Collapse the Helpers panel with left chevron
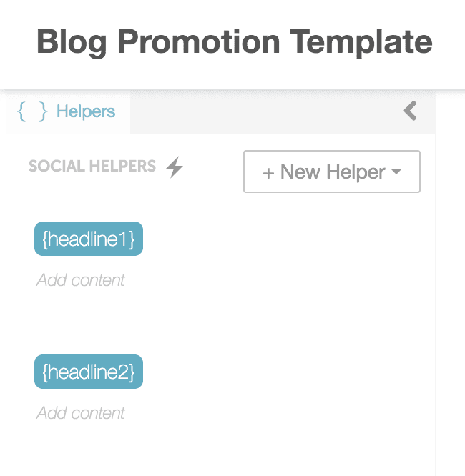This screenshot has width=465, height=476. (x=411, y=111)
